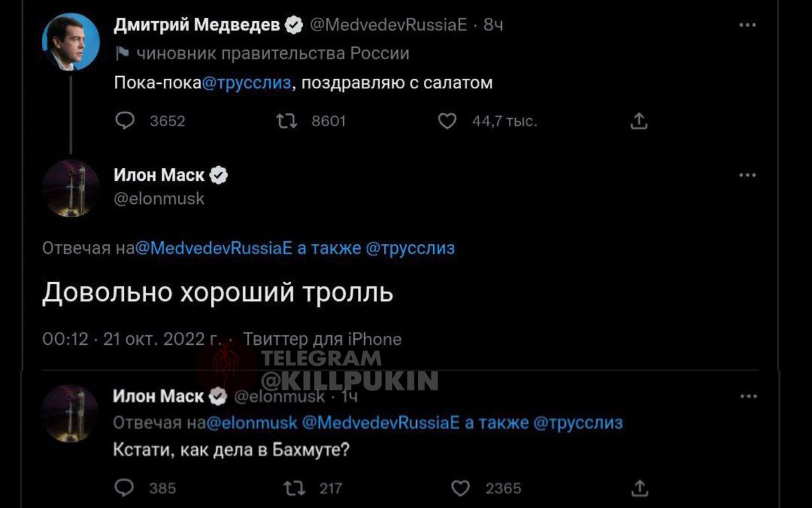Click Твиттер для iPhone source link

click(322, 339)
